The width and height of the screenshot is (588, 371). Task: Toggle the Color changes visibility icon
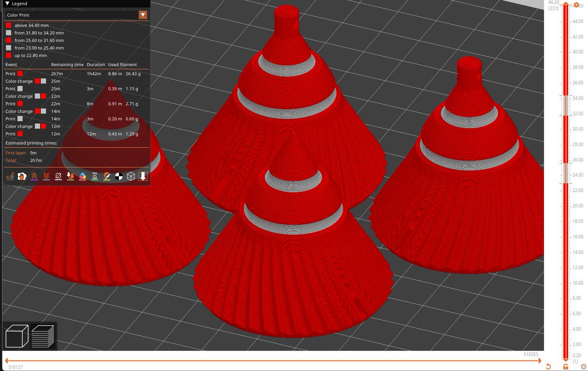tap(82, 176)
